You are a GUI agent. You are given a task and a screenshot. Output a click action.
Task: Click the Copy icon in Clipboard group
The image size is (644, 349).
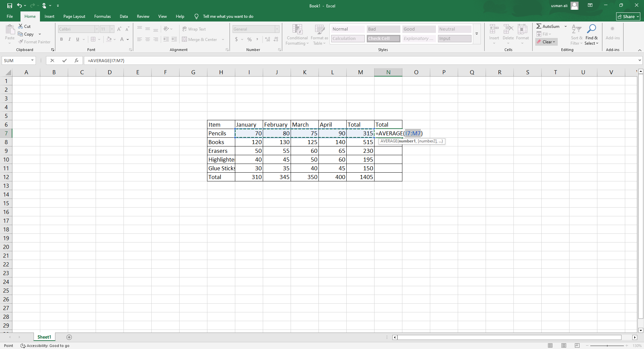20,34
